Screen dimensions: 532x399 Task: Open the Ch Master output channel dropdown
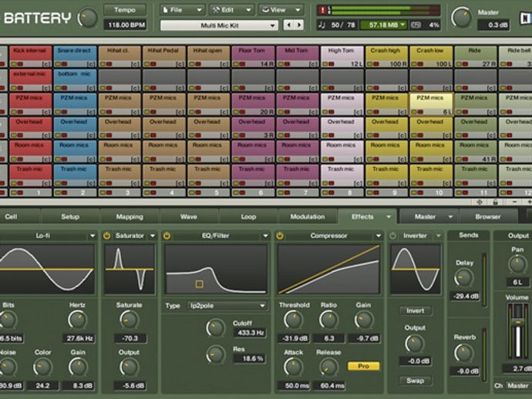pyautogui.click(x=518, y=386)
